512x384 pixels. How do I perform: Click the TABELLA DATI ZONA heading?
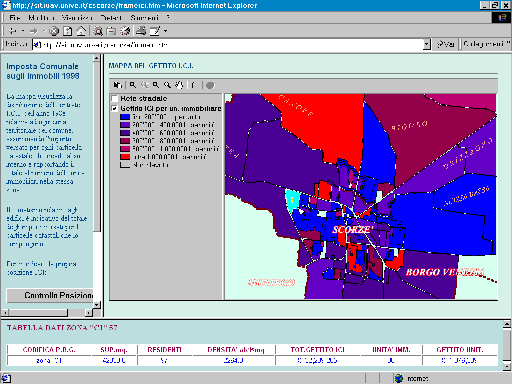[x=62, y=328]
